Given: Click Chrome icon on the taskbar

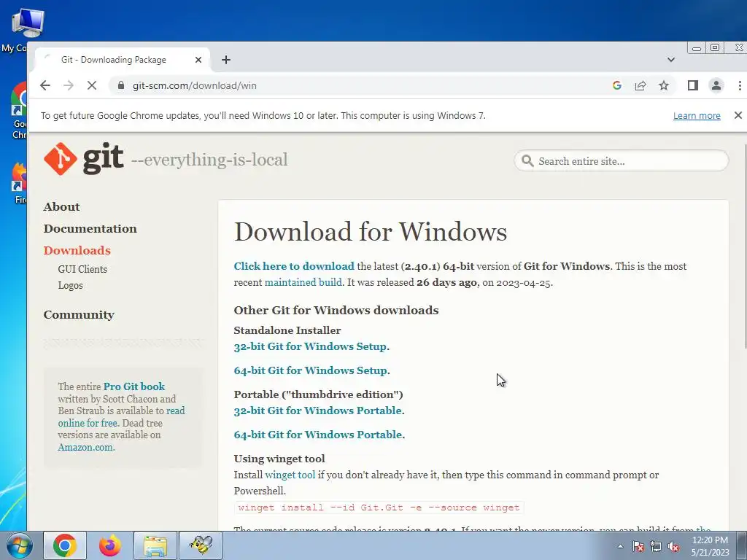Looking at the screenshot, I should click(x=65, y=545).
